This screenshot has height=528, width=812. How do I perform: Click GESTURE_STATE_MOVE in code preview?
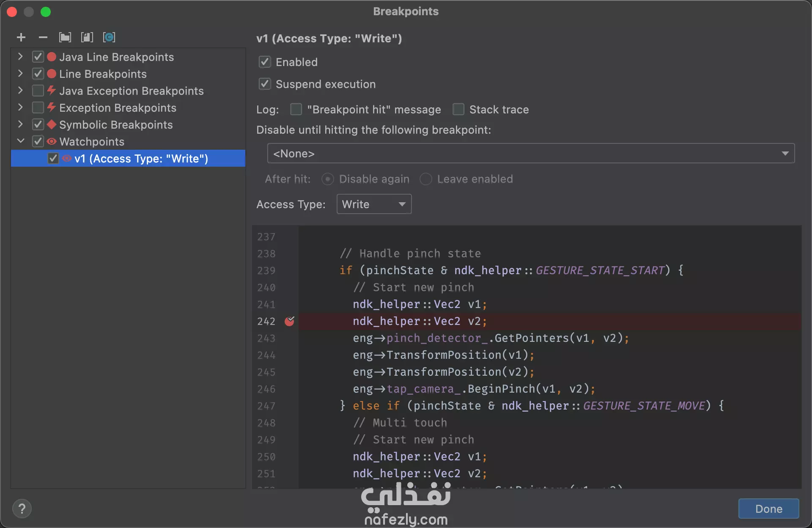coord(644,406)
